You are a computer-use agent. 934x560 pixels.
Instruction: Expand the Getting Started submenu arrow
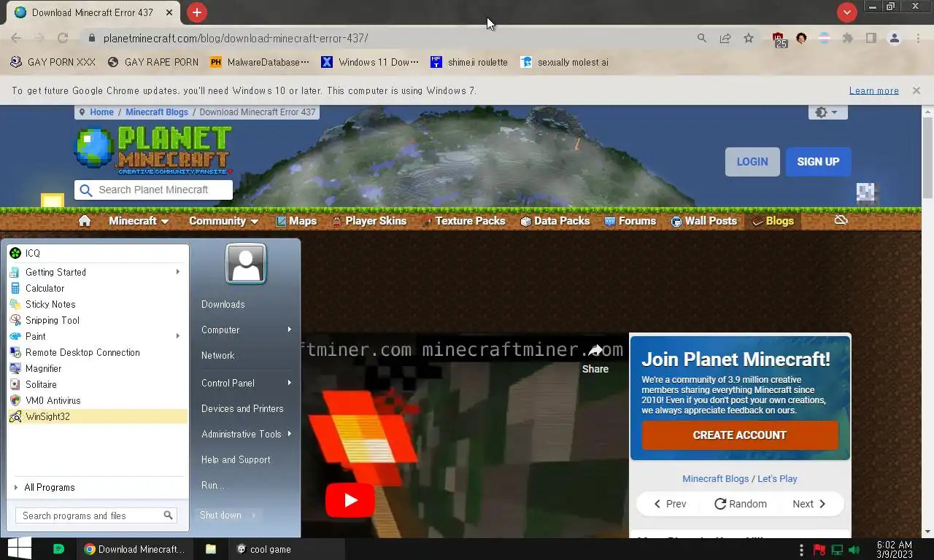(x=177, y=272)
